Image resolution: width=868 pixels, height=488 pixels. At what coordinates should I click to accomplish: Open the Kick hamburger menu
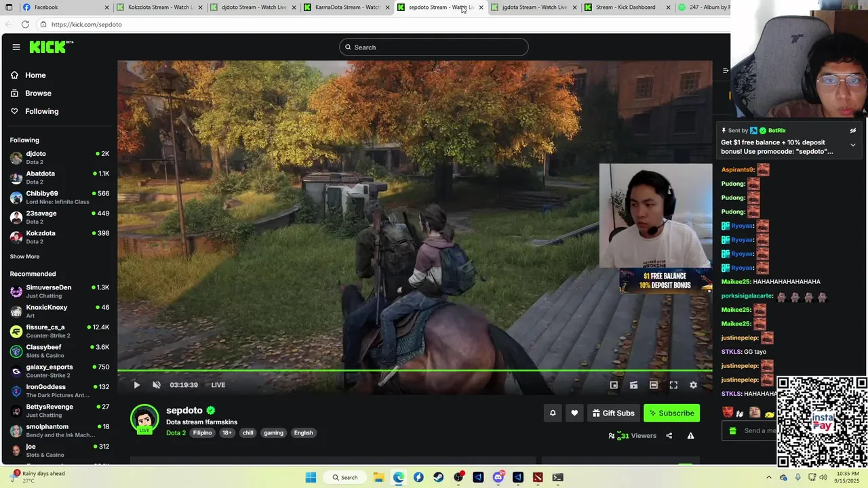click(x=16, y=47)
